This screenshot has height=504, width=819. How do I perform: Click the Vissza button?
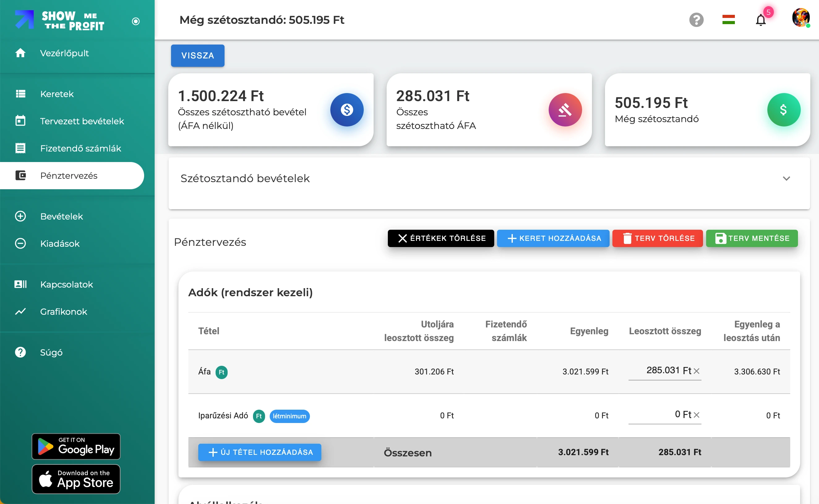click(197, 56)
